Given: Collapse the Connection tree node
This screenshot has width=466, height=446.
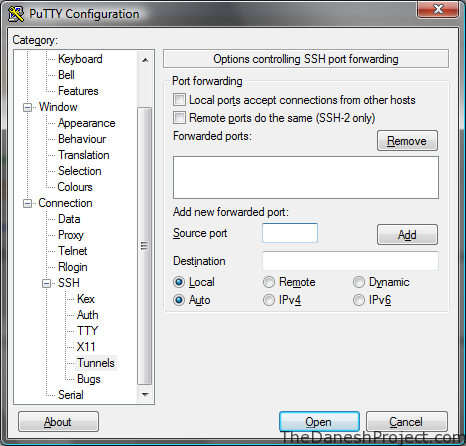Looking at the screenshot, I should 27,203.
